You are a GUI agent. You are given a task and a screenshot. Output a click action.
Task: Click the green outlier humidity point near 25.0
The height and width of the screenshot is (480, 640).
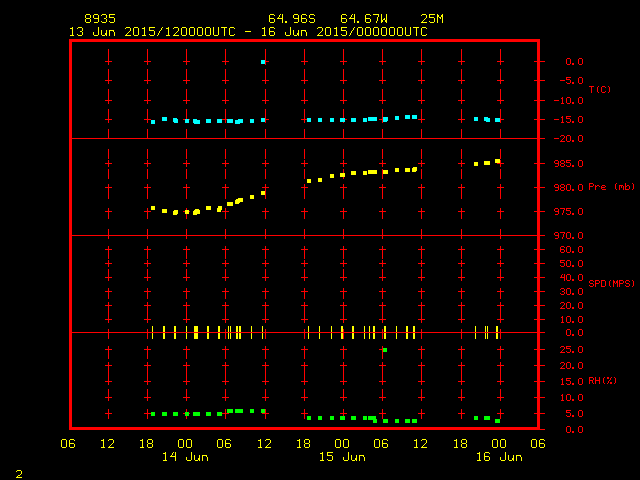tap(385, 350)
